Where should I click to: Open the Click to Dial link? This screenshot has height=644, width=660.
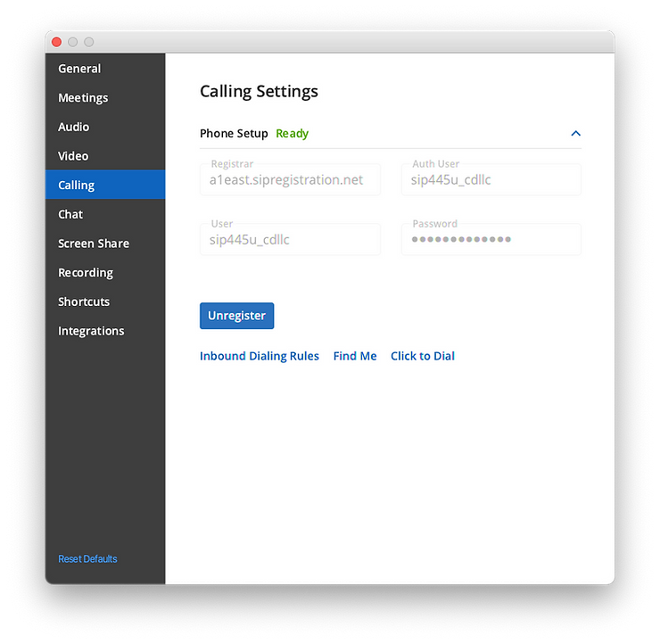[423, 356]
